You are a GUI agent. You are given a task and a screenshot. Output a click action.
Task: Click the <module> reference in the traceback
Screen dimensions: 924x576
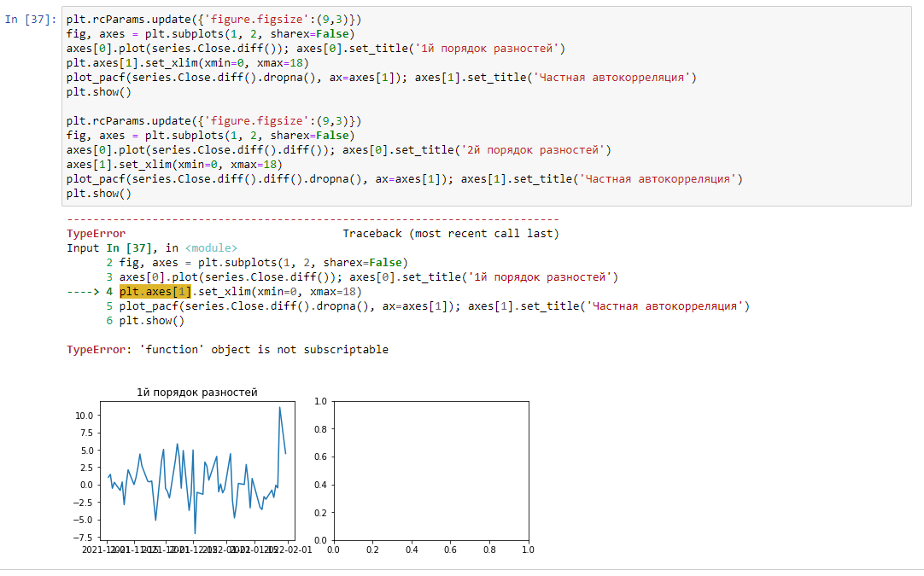(x=211, y=247)
